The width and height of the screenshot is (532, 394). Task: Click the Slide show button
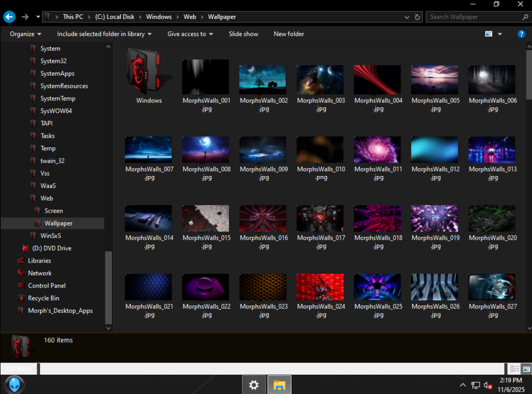[243, 34]
